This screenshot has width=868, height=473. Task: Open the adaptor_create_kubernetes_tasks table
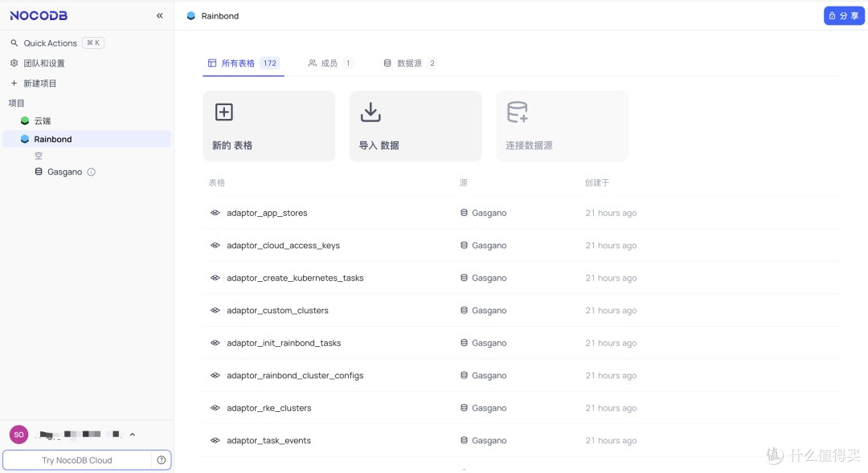[295, 278]
